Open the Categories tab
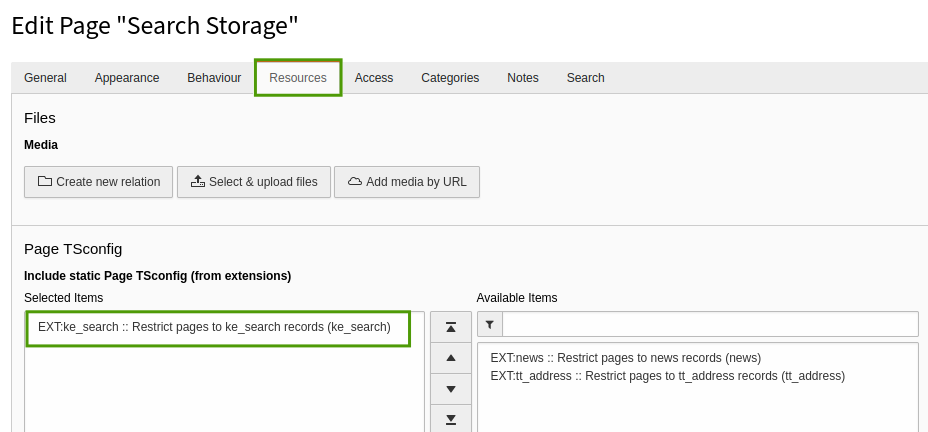Screen dimensions: 928x432 450,78
